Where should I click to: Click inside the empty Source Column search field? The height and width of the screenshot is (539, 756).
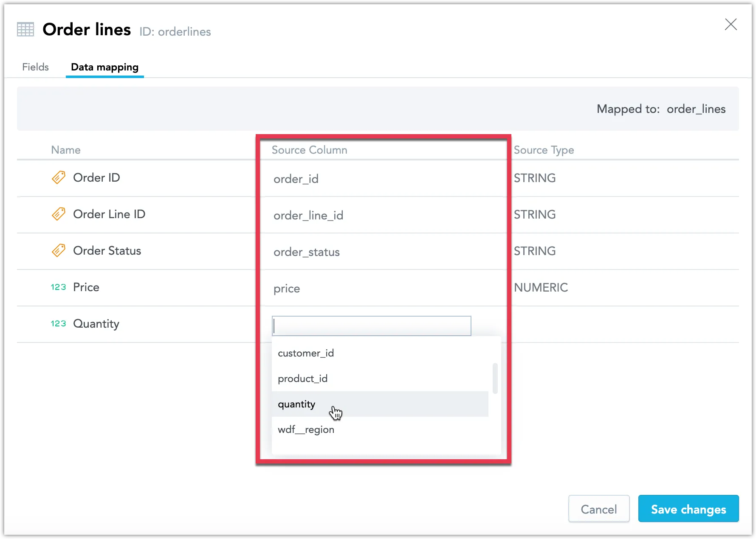[x=371, y=326]
